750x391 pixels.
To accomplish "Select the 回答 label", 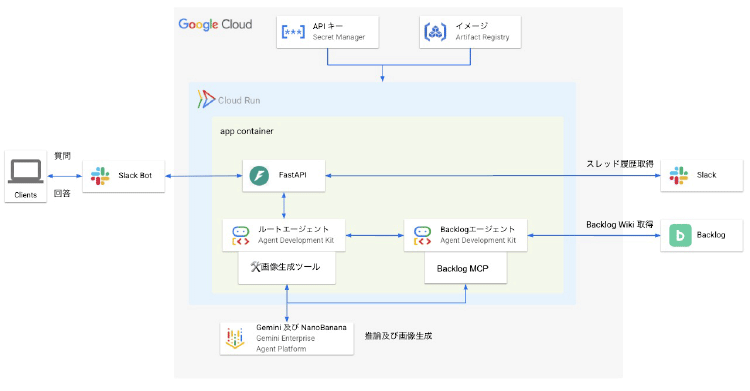I will pos(62,193).
